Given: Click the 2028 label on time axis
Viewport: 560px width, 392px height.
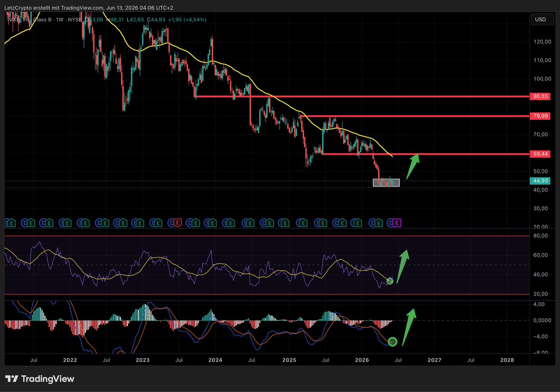Looking at the screenshot, I should coord(507,360).
